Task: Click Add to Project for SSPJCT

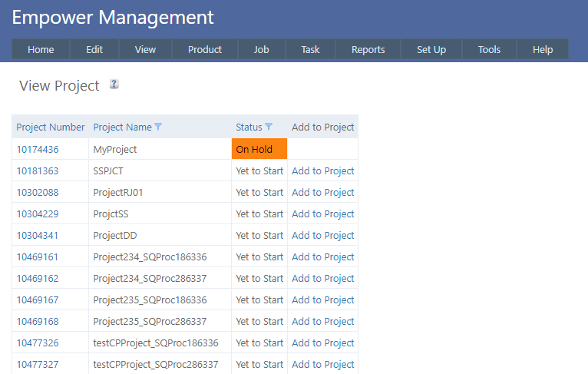Action: pos(322,170)
